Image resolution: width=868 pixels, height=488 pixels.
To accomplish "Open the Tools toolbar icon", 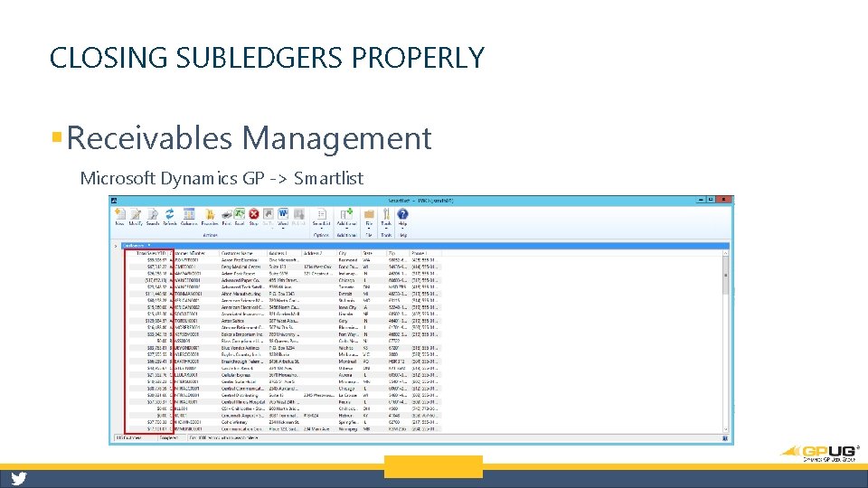I will point(386,214).
